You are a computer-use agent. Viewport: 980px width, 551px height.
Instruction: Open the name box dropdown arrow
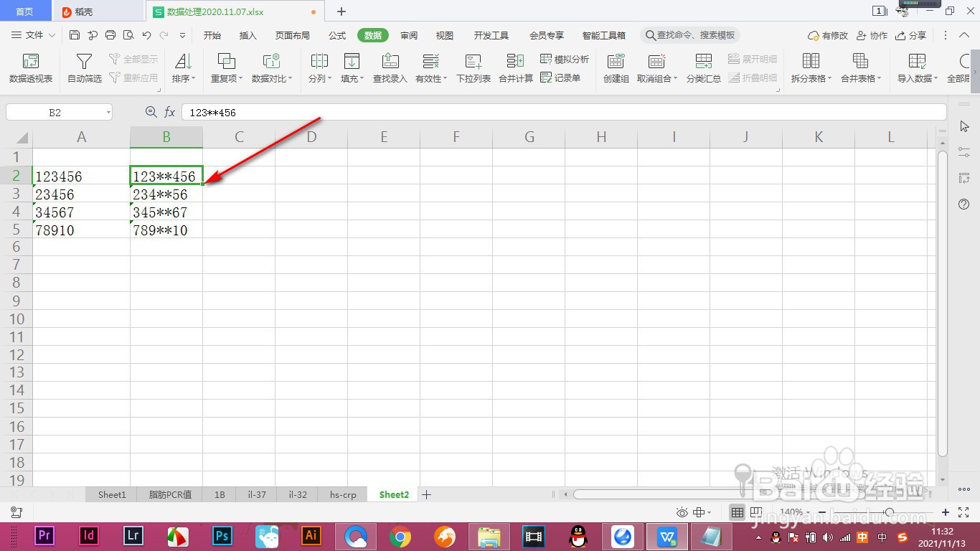108,113
